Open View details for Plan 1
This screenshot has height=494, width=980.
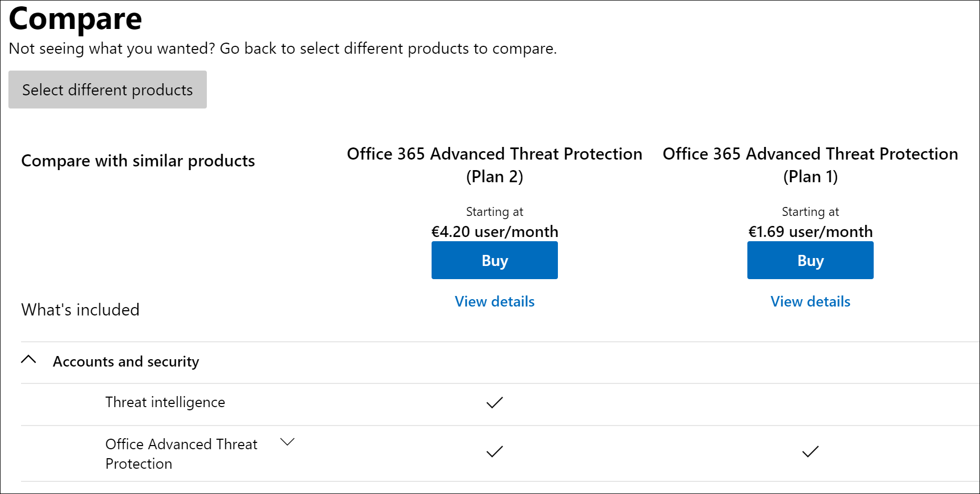(811, 301)
